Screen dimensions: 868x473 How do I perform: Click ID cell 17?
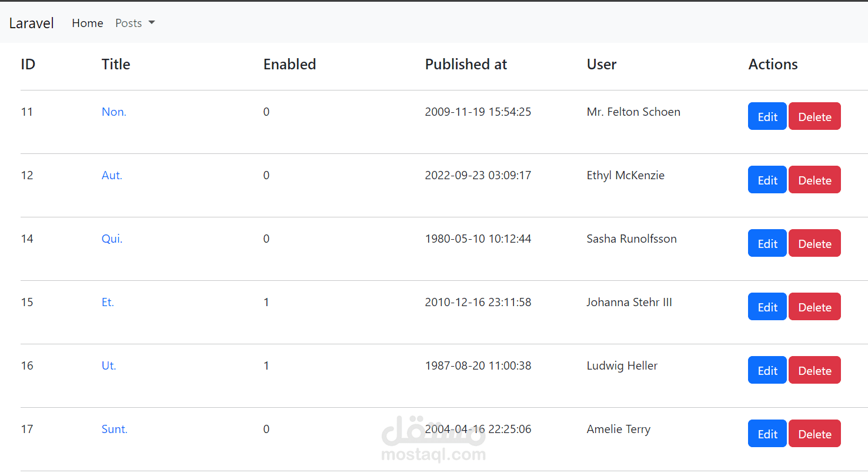[x=27, y=429]
